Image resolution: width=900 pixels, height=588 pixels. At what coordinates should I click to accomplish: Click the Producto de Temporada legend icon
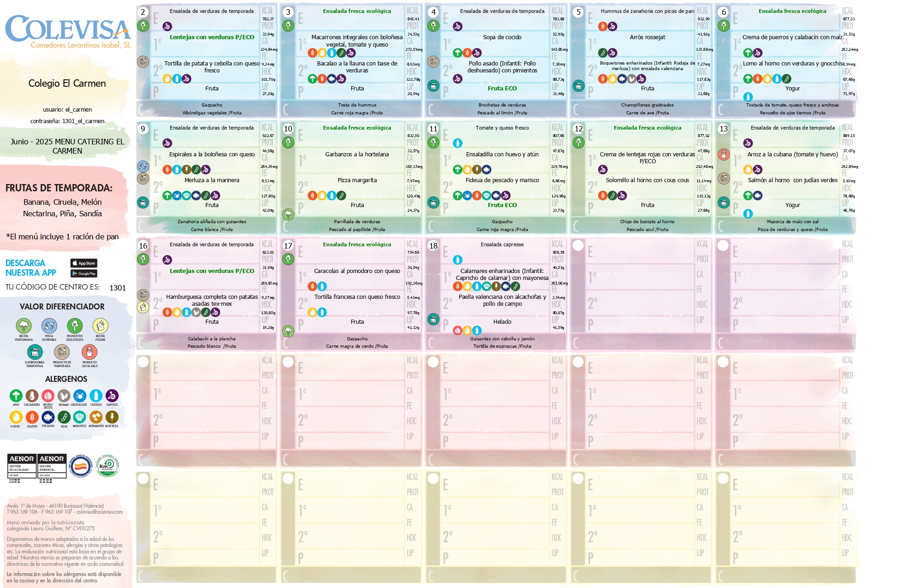click(62, 352)
